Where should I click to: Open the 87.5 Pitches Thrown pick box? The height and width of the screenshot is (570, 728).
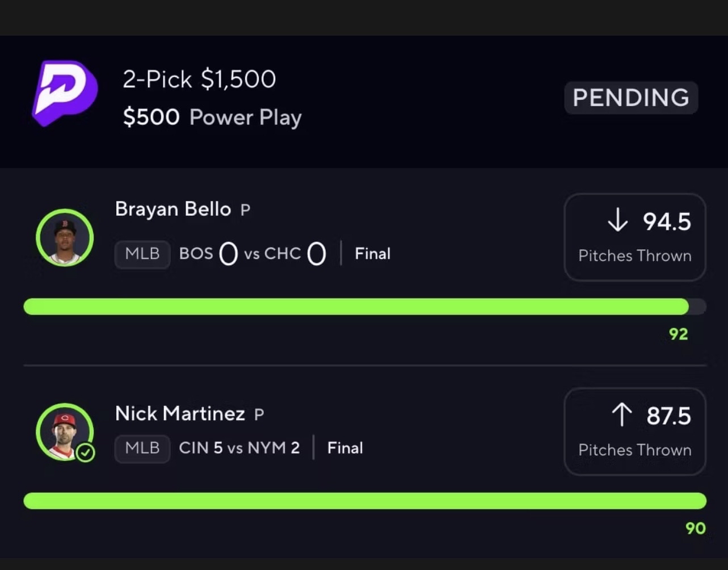pos(634,431)
